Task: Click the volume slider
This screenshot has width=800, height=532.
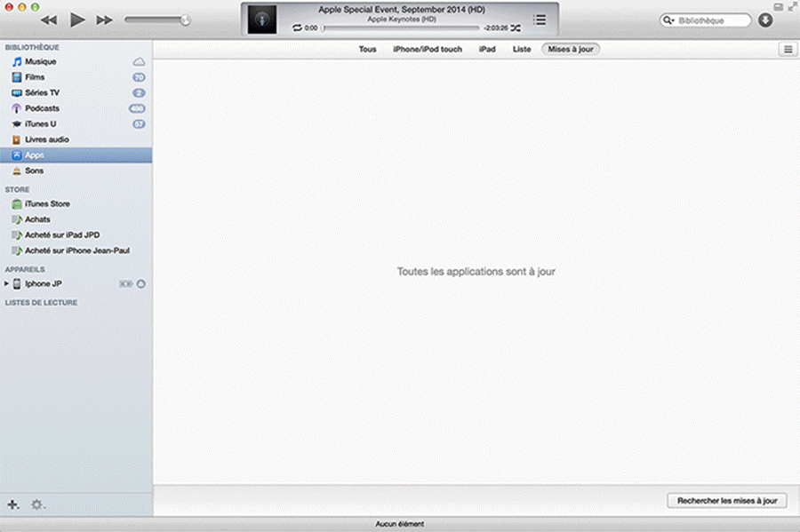Action: (156, 20)
